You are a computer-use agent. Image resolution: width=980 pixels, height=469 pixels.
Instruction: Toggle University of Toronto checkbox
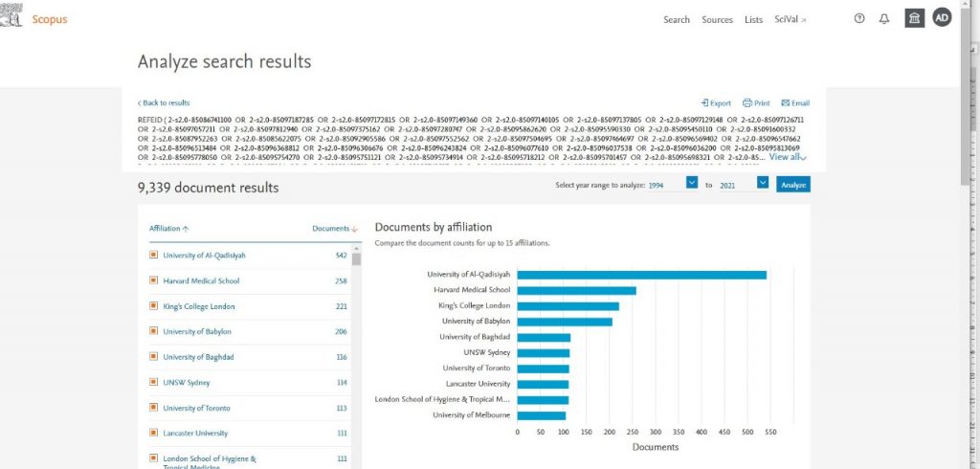coord(153,407)
